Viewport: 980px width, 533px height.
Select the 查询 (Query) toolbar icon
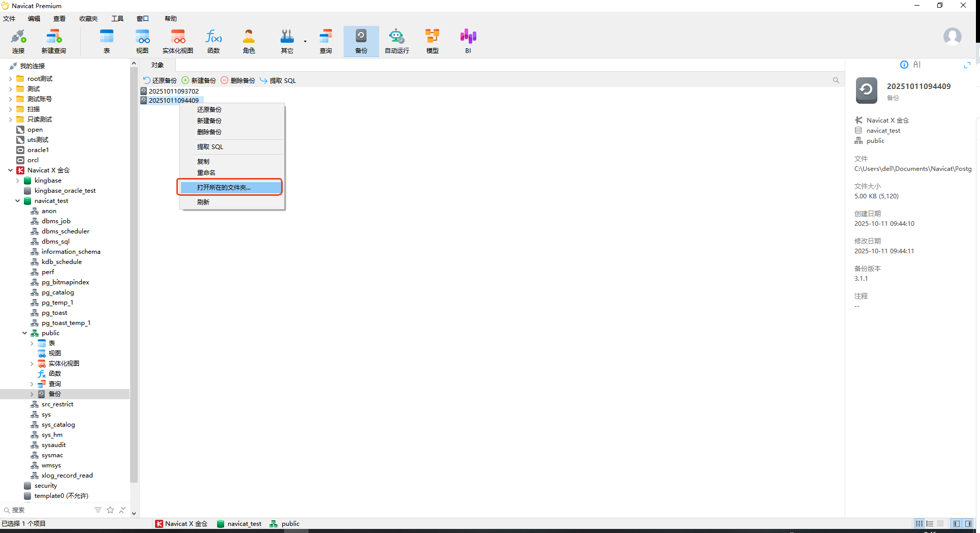326,41
